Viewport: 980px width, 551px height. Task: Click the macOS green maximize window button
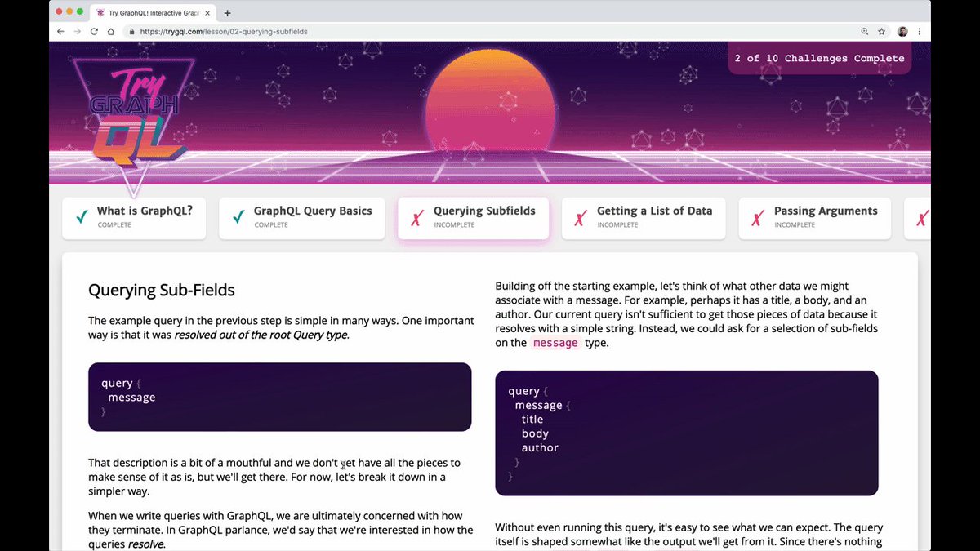(x=80, y=12)
